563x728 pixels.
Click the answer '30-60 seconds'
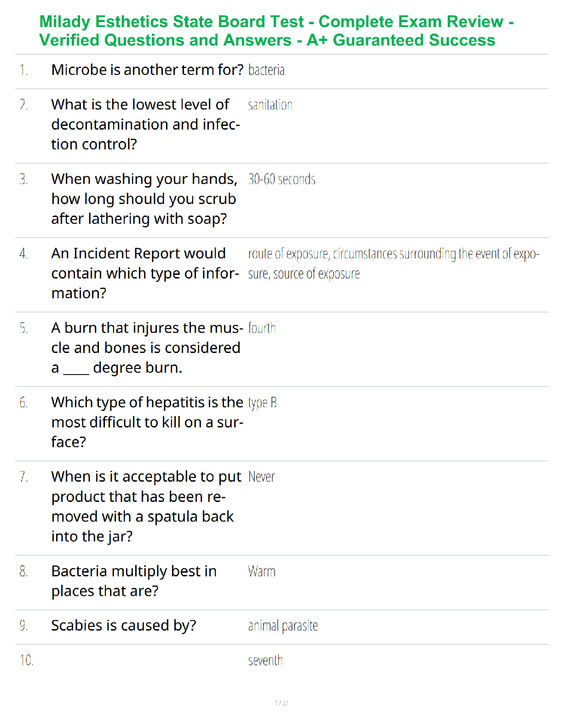coord(282,179)
